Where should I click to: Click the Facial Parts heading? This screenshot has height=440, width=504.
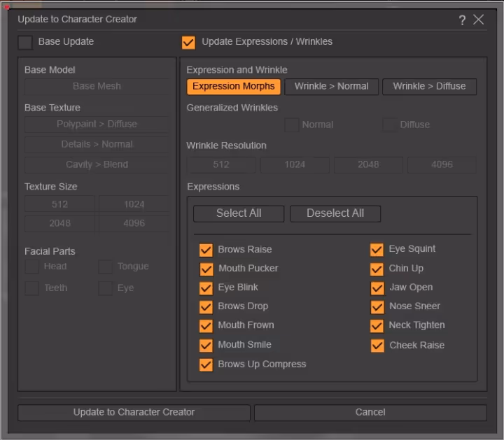(50, 251)
